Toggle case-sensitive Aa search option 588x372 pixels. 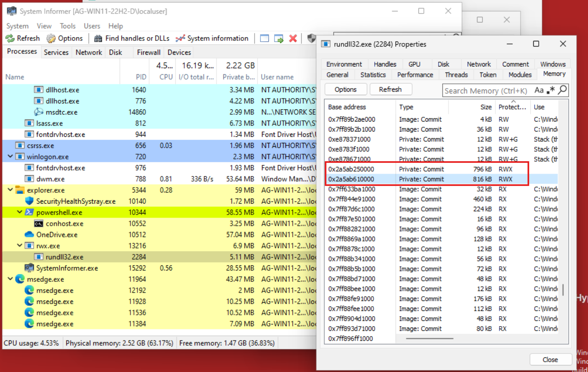pos(539,90)
